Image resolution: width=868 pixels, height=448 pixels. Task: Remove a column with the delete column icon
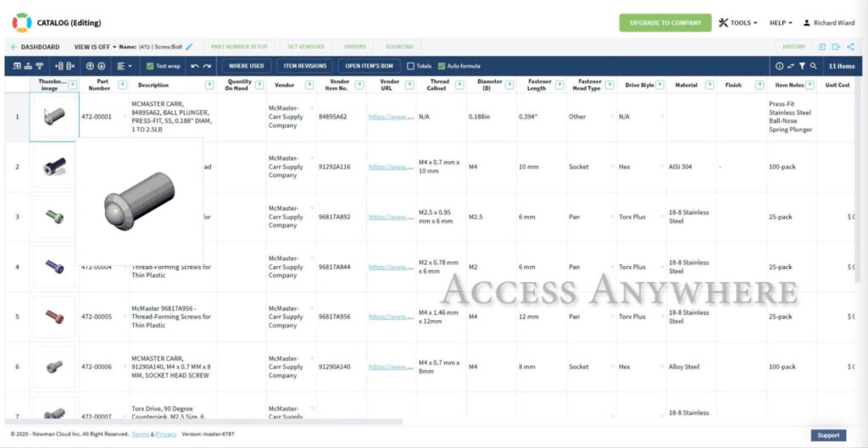(70, 66)
